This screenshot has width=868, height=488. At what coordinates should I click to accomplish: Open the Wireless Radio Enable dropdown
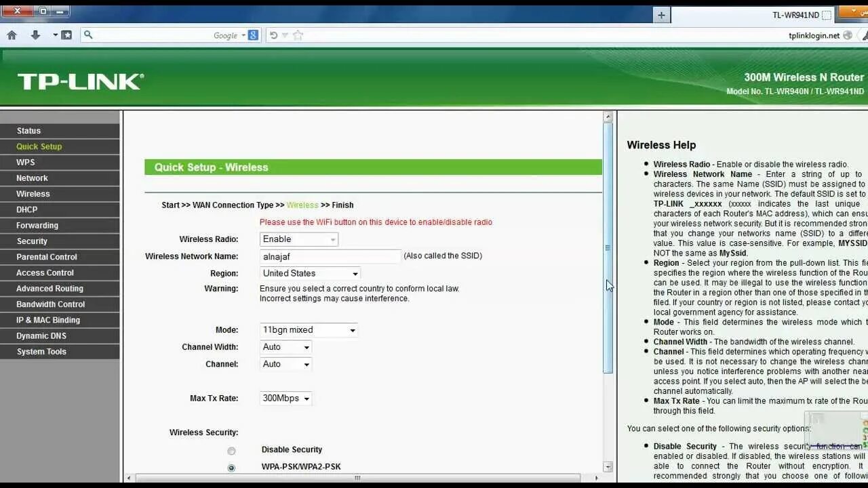(x=299, y=239)
